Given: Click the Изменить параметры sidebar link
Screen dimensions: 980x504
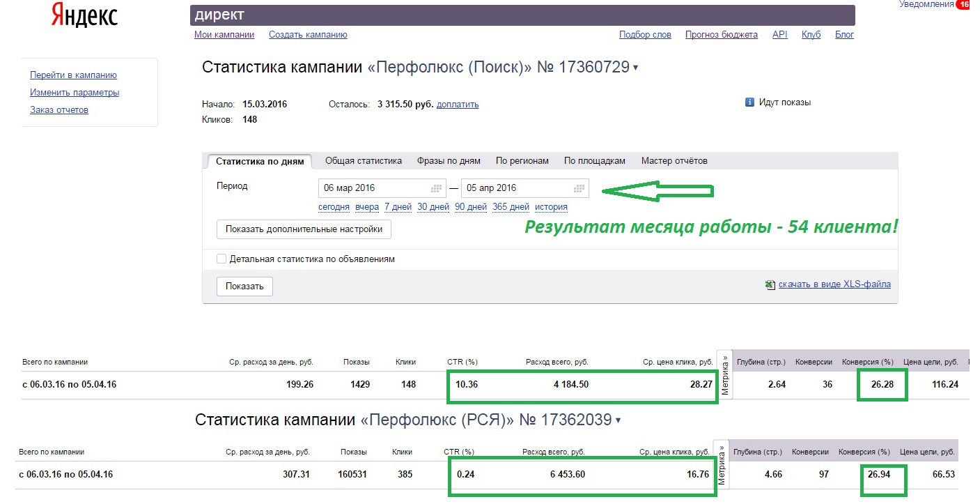Looking at the screenshot, I should 75,93.
